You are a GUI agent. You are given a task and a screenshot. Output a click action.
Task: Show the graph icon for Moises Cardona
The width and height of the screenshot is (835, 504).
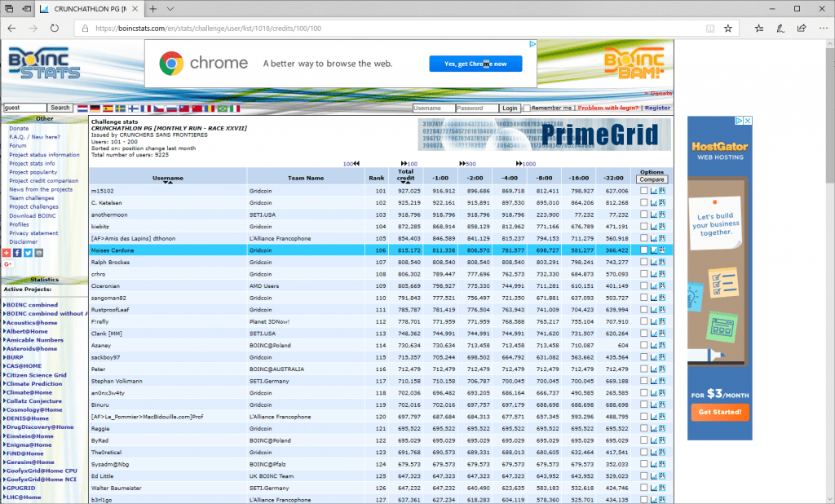tap(653, 250)
